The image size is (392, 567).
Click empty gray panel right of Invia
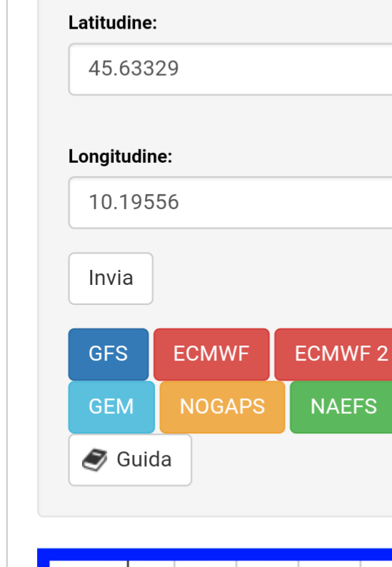pos(271,279)
